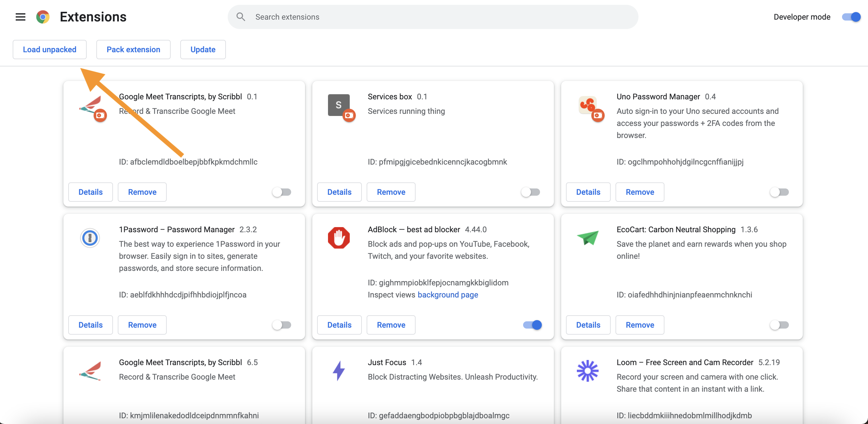868x424 pixels.
Task: Click 1Password extension ID text
Action: point(183,295)
